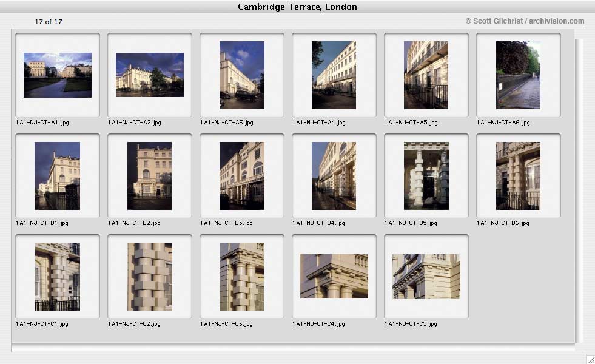Click the Cambridge Terrace, London title bar
595x364 pixels.
coord(297,7)
